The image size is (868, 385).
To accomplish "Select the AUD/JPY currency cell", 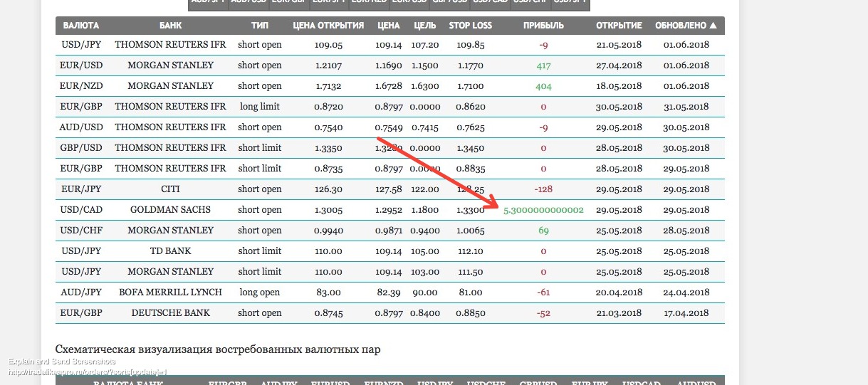I will [81, 292].
